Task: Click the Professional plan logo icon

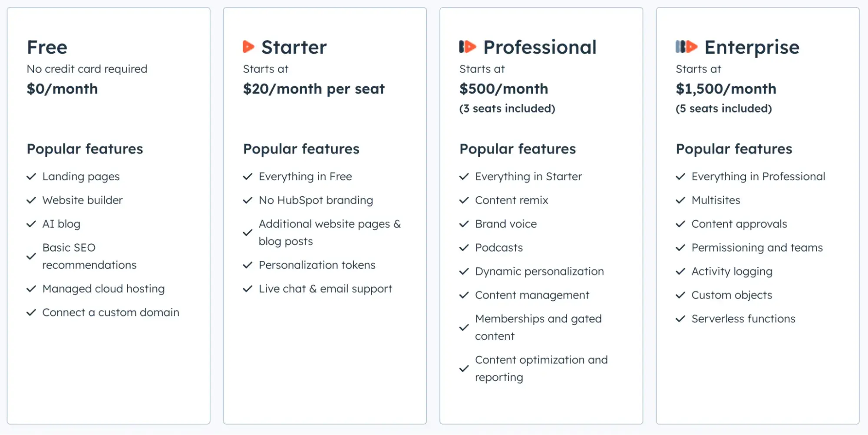Action: [468, 46]
